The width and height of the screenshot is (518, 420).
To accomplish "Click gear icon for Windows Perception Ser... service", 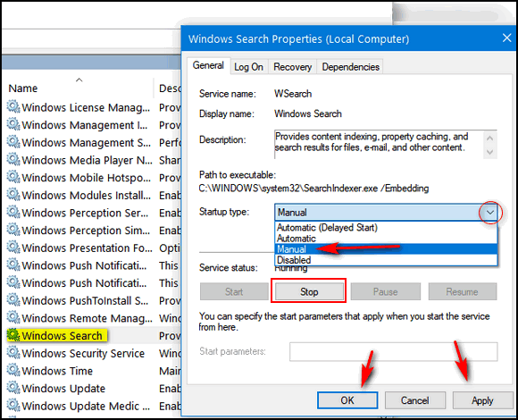I will [x=13, y=212].
